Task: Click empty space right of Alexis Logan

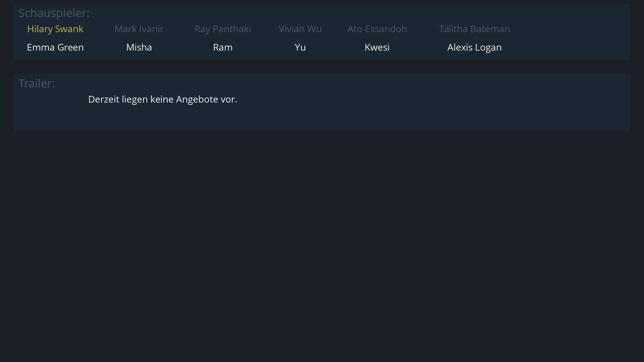Action: coord(570,47)
